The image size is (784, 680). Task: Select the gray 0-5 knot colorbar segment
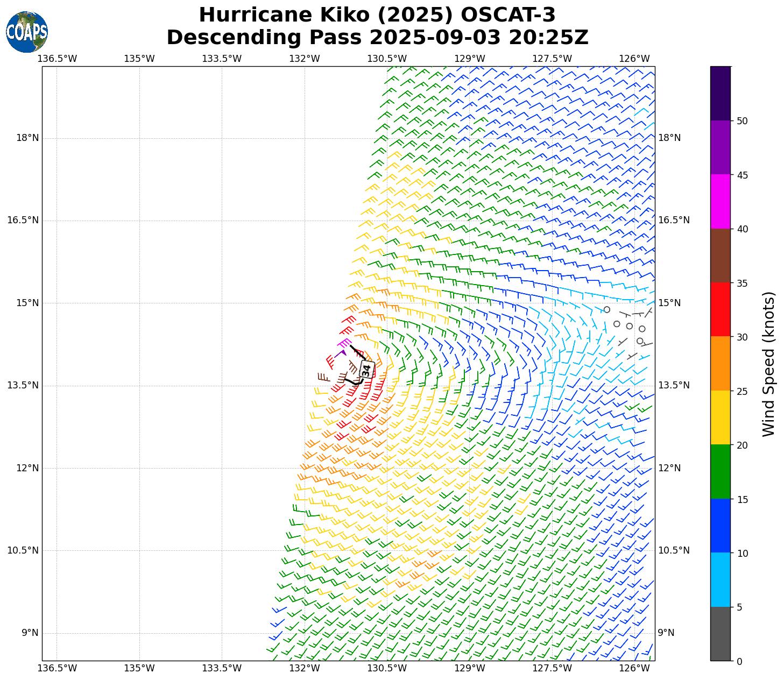(720, 634)
